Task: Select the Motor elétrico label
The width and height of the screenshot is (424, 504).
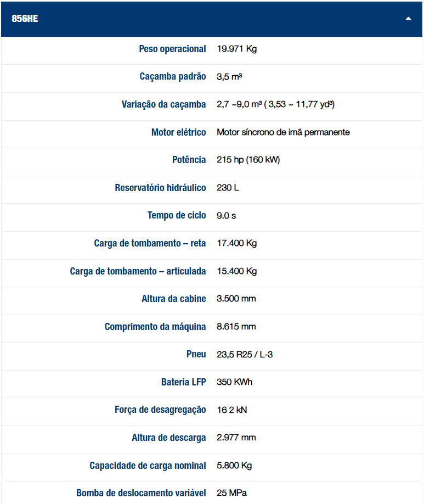Action: [x=179, y=132]
